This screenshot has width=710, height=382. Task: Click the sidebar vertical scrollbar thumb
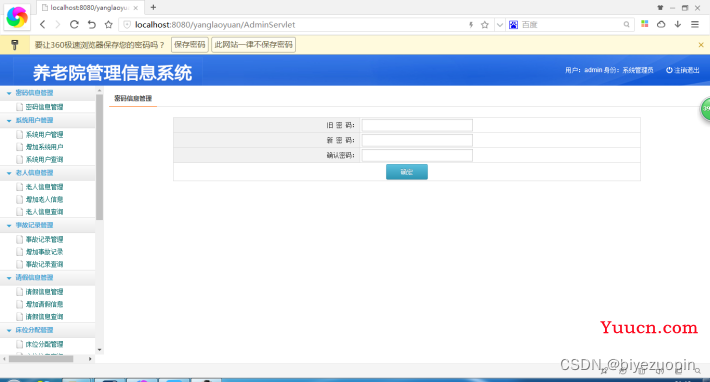tap(100, 157)
